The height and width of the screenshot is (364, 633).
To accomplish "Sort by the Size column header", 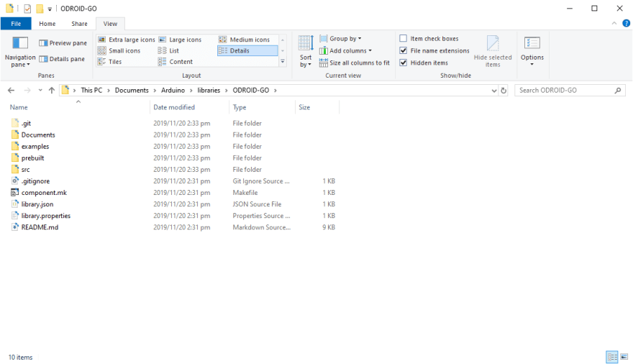I will click(x=317, y=107).
